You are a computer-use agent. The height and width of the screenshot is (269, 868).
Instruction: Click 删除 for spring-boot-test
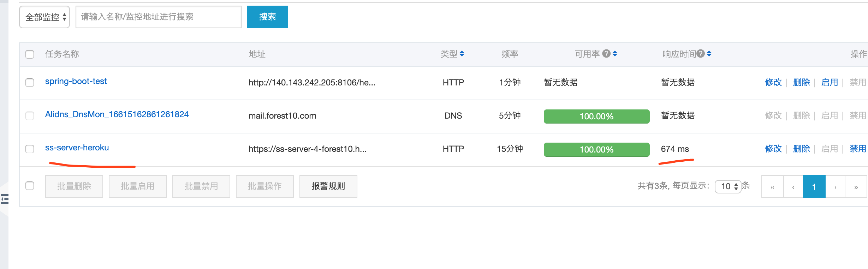tap(802, 82)
